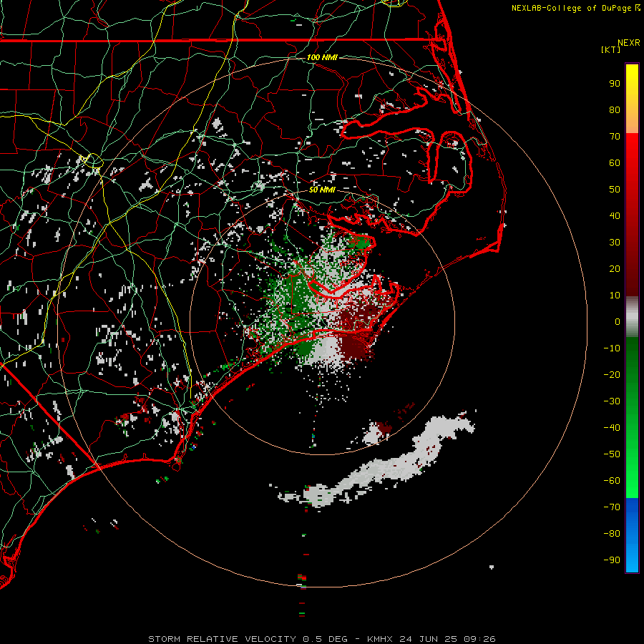Click the positive 50 knots scale label
644x644 pixels.
(615, 190)
